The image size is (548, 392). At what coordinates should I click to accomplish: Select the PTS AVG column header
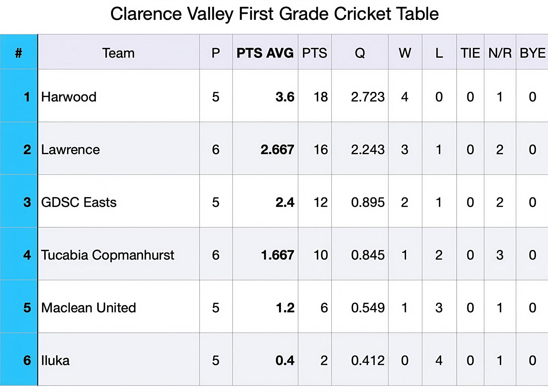pos(265,53)
